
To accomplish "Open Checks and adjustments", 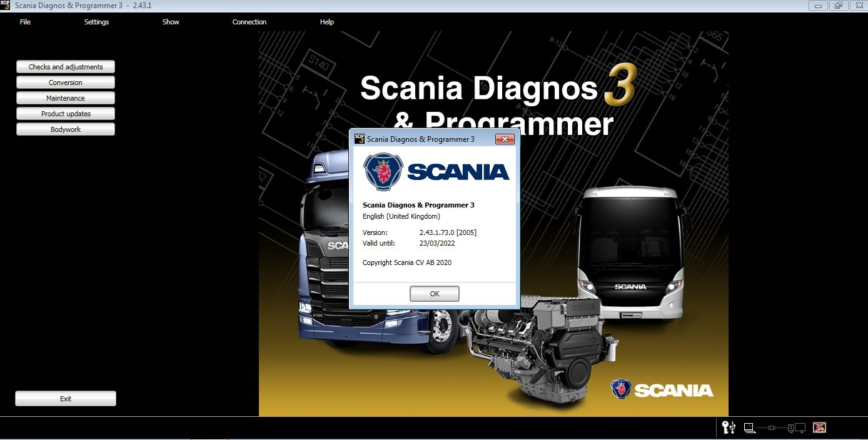I will (65, 66).
